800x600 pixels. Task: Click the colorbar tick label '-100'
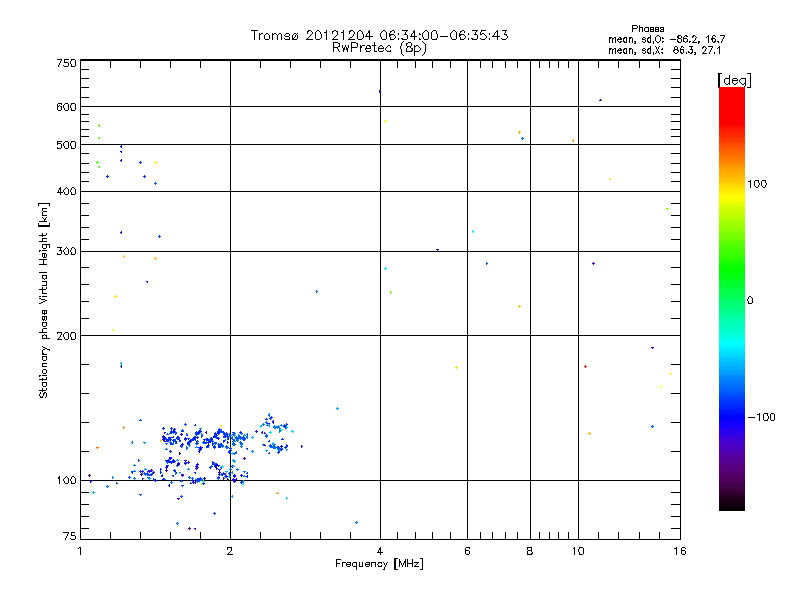[761, 417]
